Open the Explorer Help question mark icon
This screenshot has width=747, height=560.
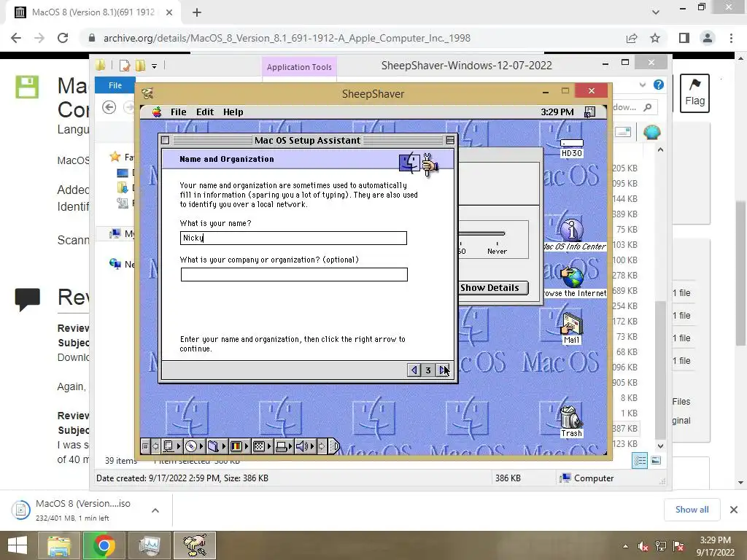pos(659,85)
